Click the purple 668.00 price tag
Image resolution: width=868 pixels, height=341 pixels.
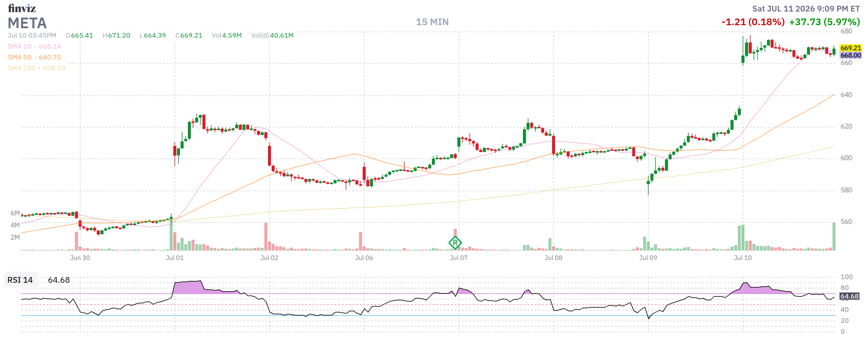tap(850, 55)
